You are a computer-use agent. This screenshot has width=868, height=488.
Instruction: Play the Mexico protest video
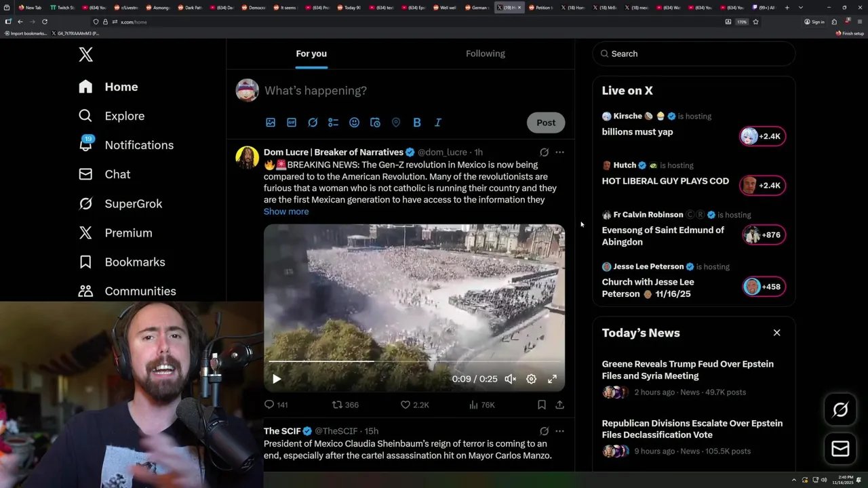tap(277, 379)
